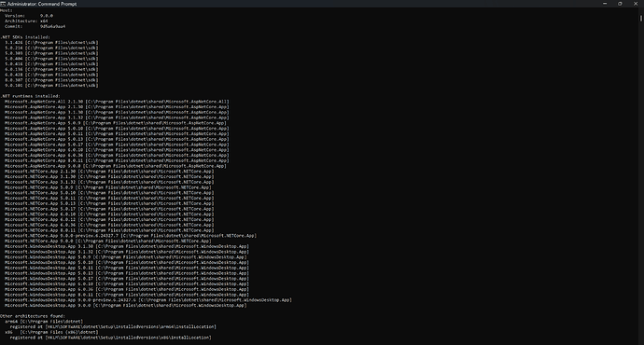Click the Microsoft.WindowsDesktop.App 3.1.32 row
The image size is (644, 345).
click(127, 252)
